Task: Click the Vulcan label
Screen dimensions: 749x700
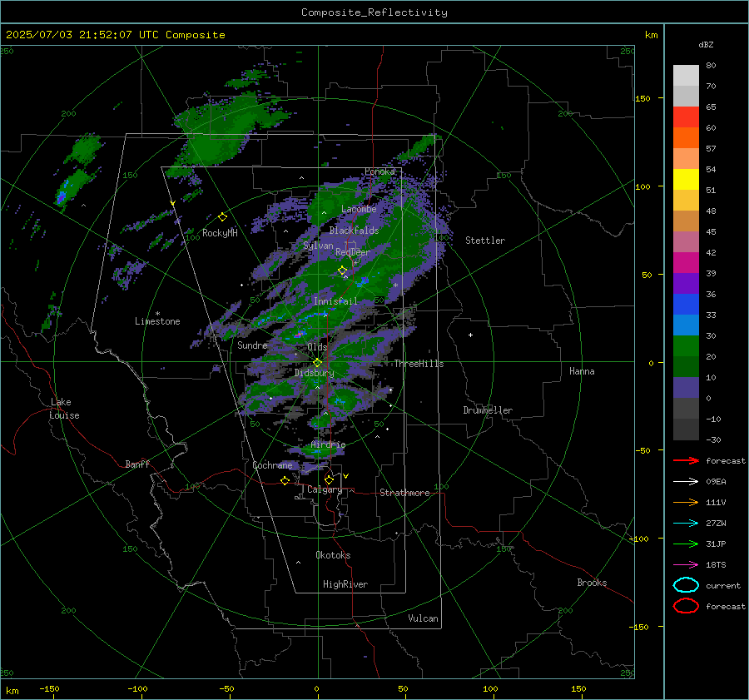Action: point(423,618)
